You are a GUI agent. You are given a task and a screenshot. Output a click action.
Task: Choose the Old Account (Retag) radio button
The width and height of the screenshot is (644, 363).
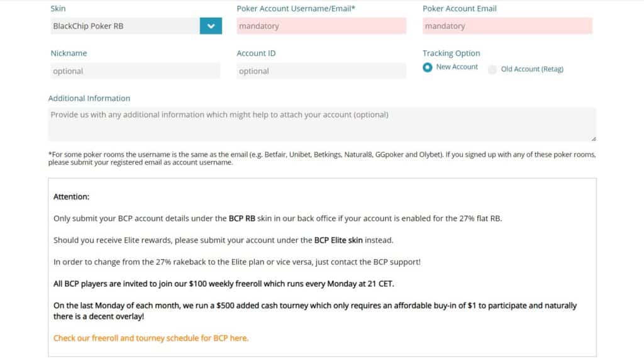tap(492, 70)
